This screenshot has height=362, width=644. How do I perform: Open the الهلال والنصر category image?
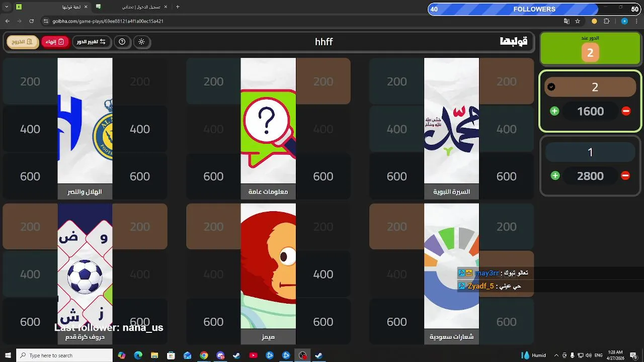coord(85,121)
